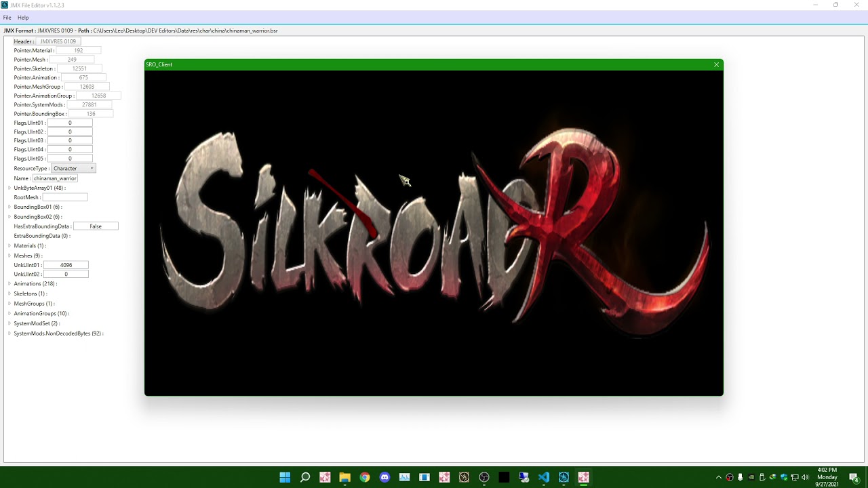
Task: Click the UnkUInt02 value field
Action: click(66, 274)
